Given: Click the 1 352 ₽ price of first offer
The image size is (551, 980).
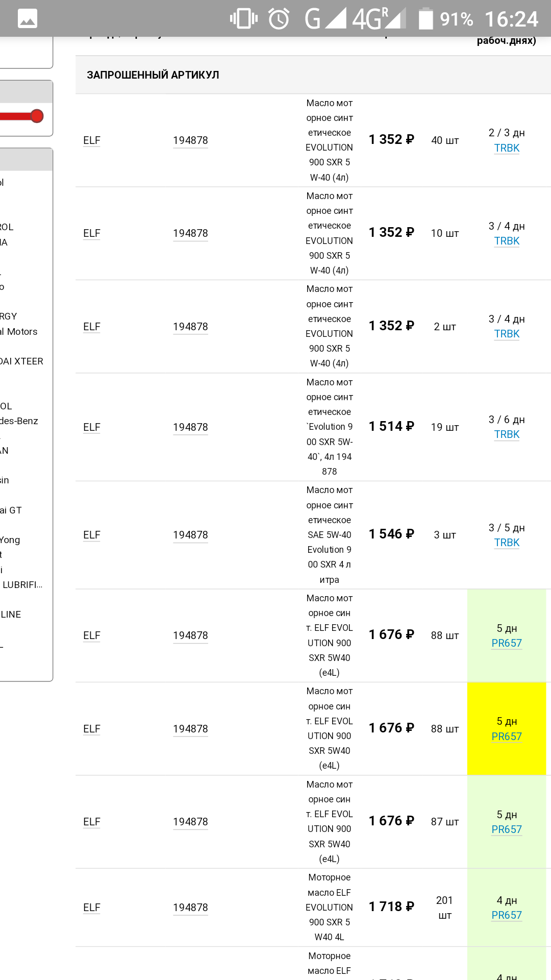Looking at the screenshot, I should click(x=391, y=139).
